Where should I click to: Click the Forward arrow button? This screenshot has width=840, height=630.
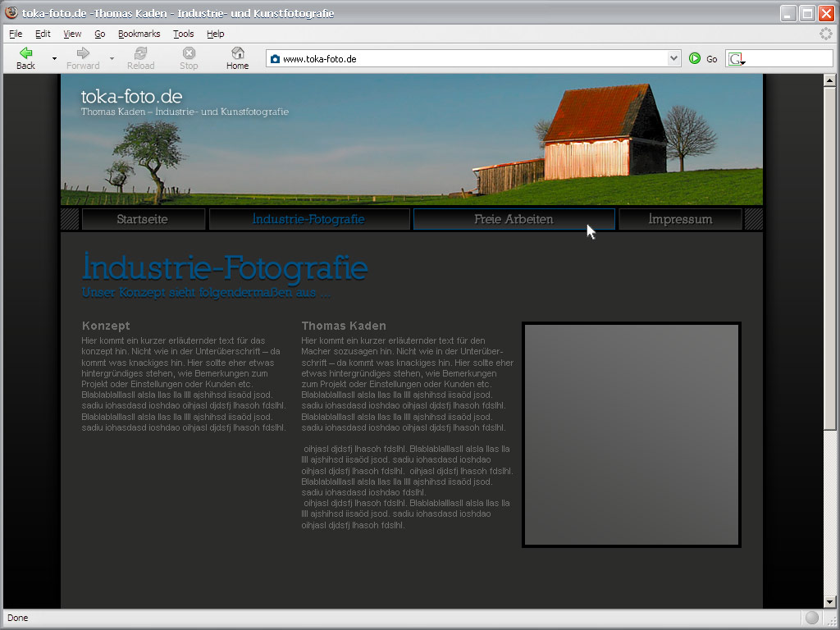(83, 54)
